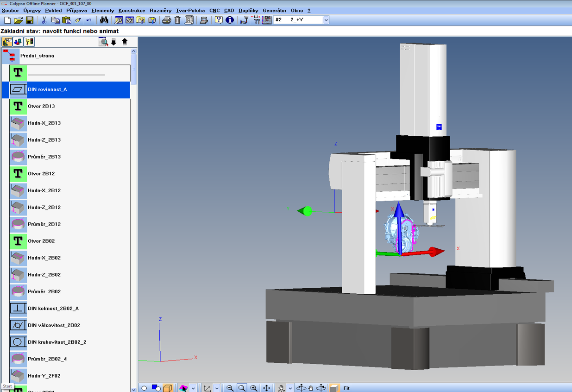The height and width of the screenshot is (392, 572).
Task: Click the Cut scissors icon
Action: [44, 20]
